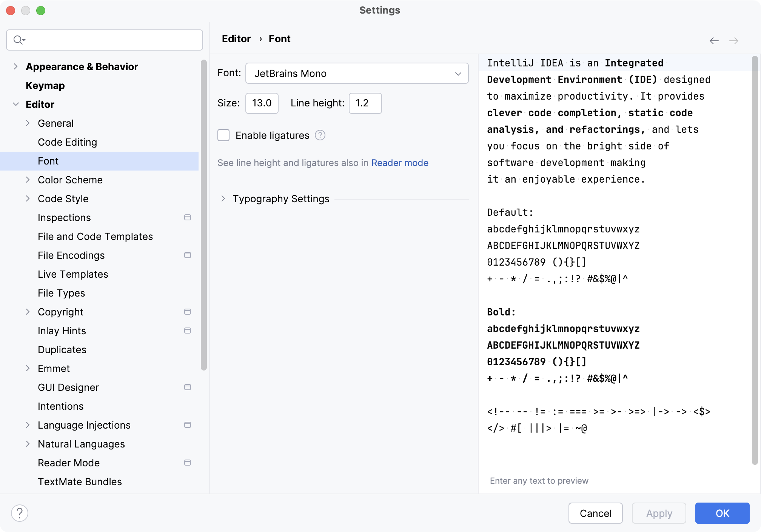The width and height of the screenshot is (761, 532).
Task: Select the Font settings menu item
Action: click(49, 161)
